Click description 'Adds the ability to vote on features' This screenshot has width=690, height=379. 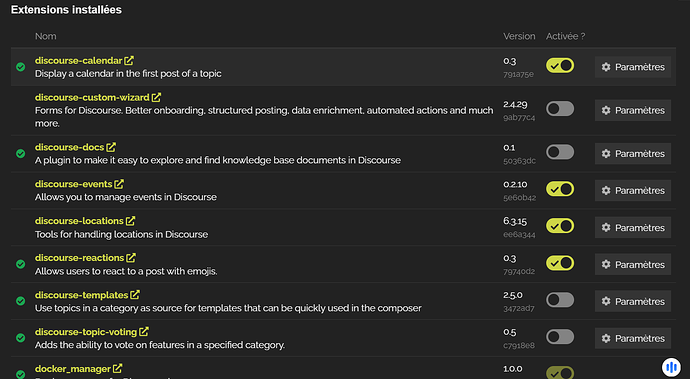pos(160,345)
